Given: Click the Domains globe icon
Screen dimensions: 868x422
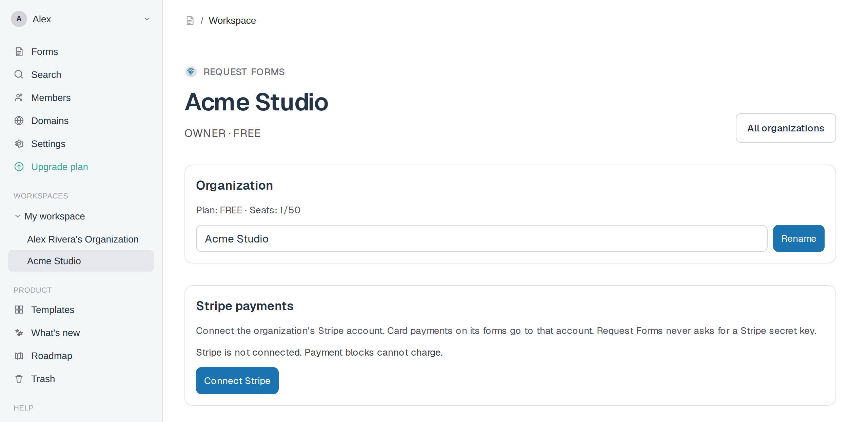Looking at the screenshot, I should point(19,121).
